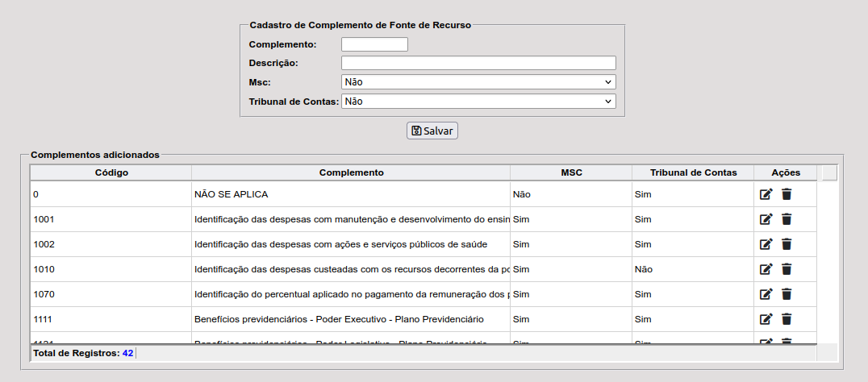Open edit for code 1010 entry
868x382 pixels.
(x=766, y=269)
